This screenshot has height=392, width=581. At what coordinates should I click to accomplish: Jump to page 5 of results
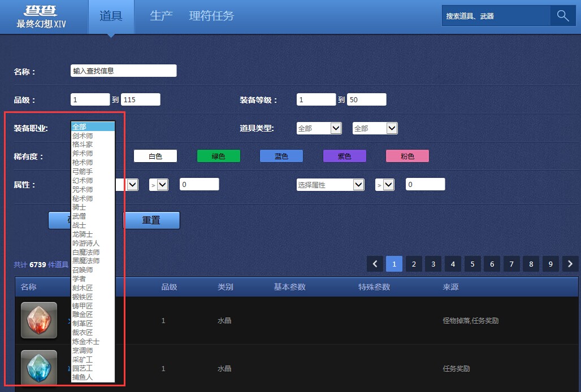click(x=472, y=264)
